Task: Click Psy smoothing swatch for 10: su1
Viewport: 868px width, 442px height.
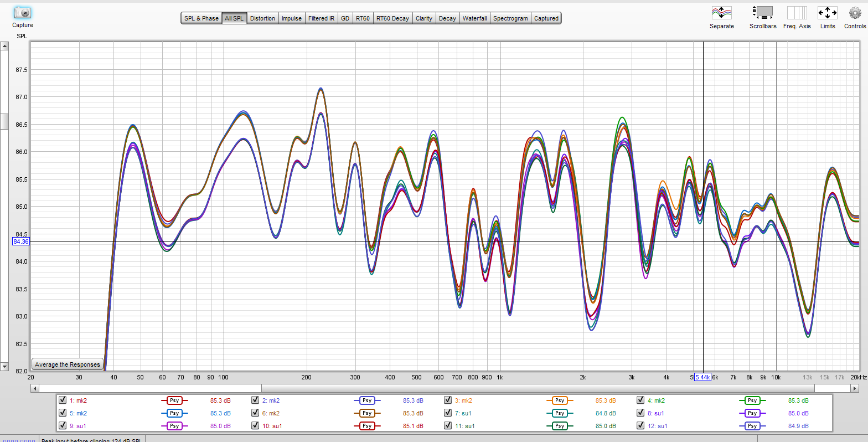Action: click(x=366, y=426)
